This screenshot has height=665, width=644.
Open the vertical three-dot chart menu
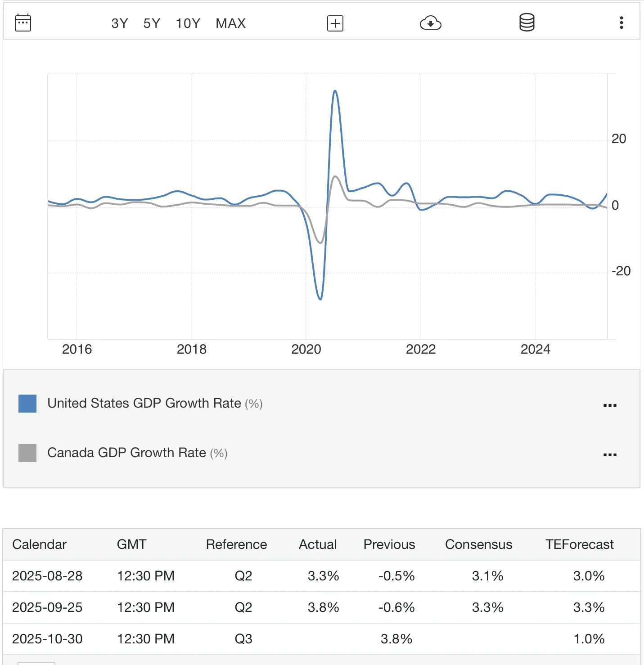point(621,23)
